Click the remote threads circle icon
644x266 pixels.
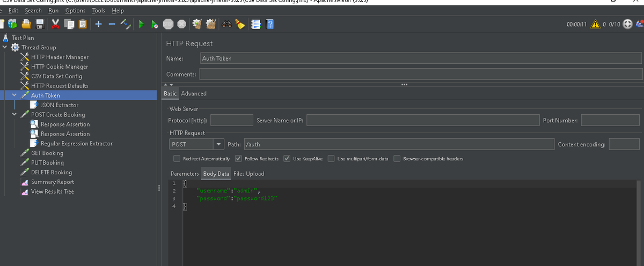(x=627, y=24)
